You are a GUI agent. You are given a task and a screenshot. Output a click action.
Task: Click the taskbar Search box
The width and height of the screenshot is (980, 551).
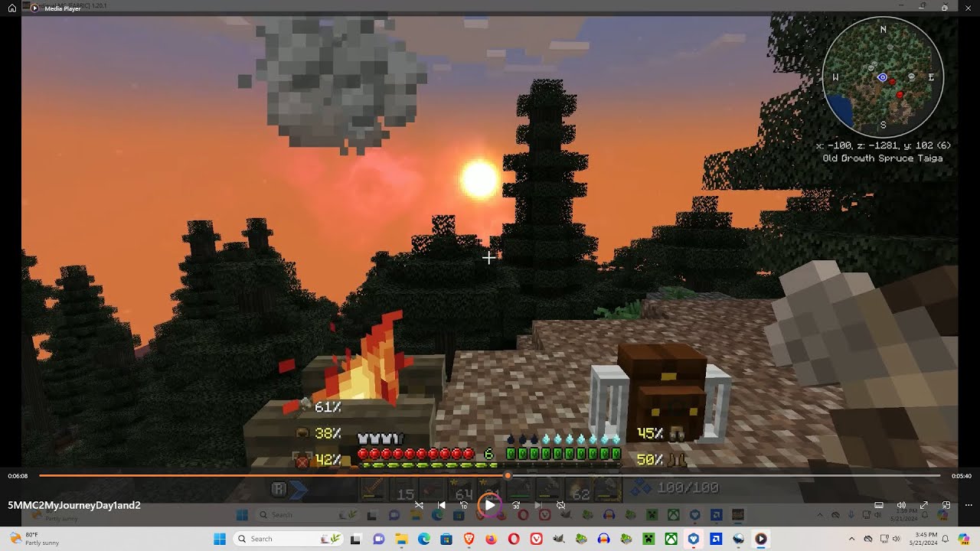pos(289,539)
